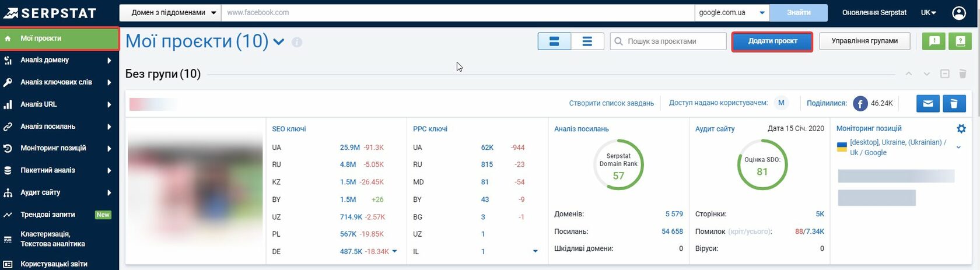This screenshot has width=980, height=270.
Task: Open Аудит сайту sidebar menu
Action: (x=60, y=192)
